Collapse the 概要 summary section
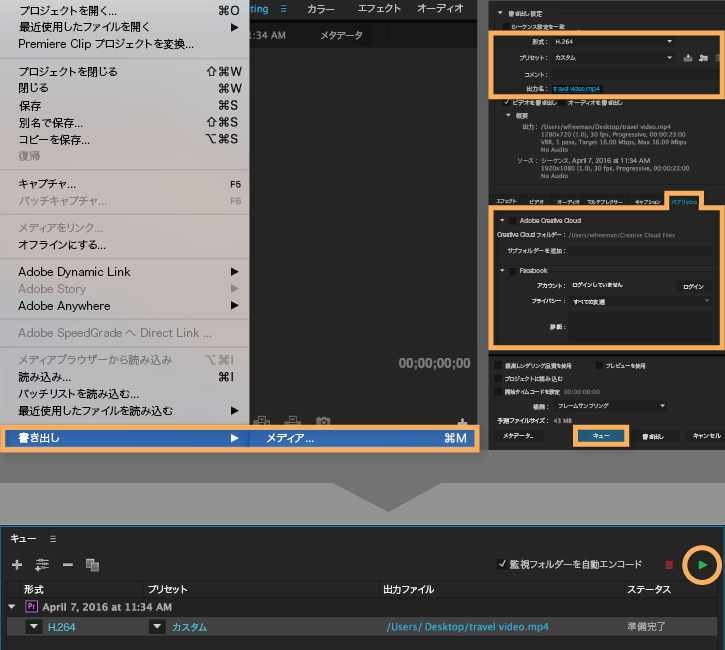725x650 pixels. 508,115
